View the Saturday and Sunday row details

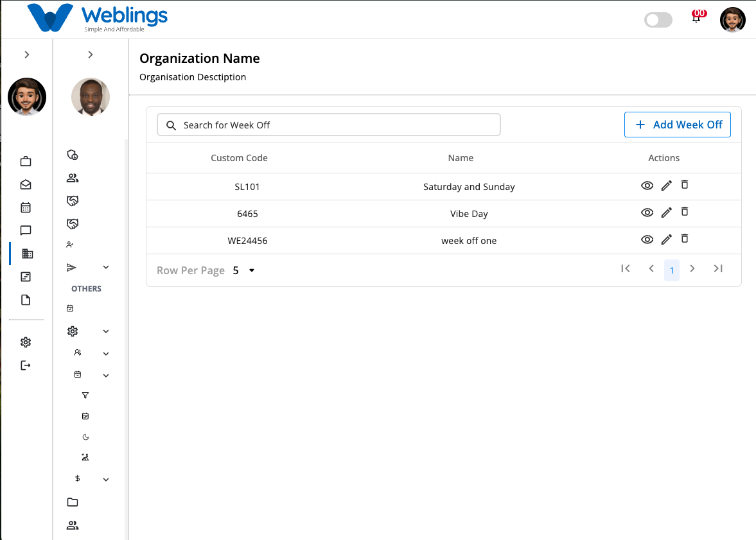[647, 186]
